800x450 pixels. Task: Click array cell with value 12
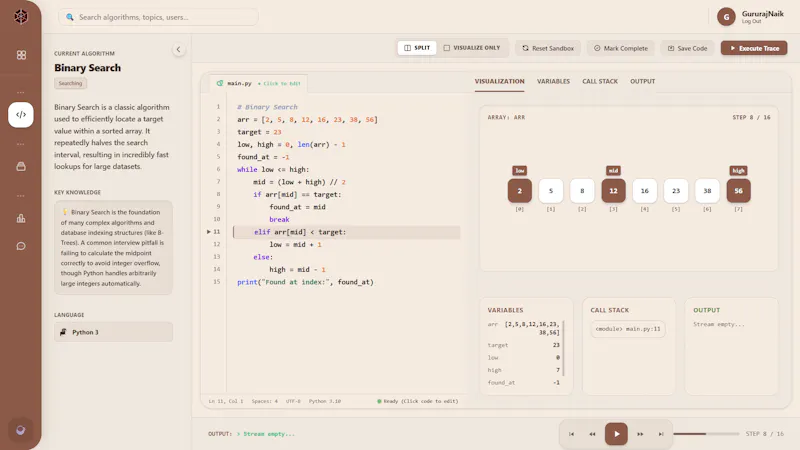tap(613, 191)
